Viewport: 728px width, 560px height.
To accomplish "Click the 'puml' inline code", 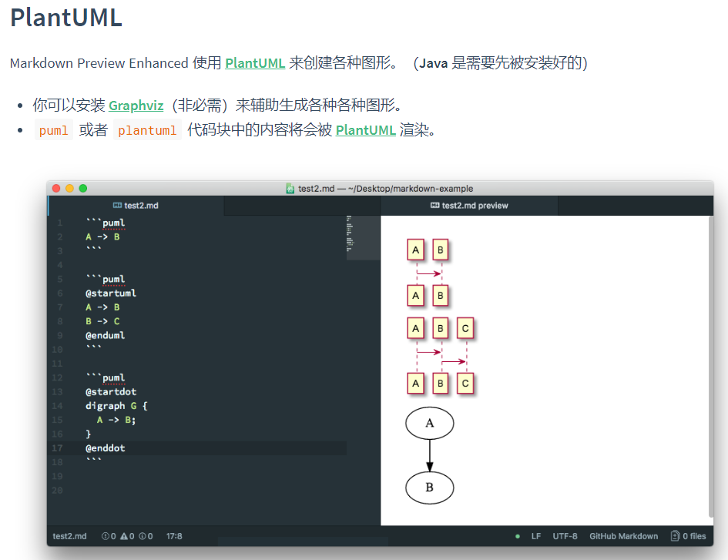I will click(x=53, y=130).
